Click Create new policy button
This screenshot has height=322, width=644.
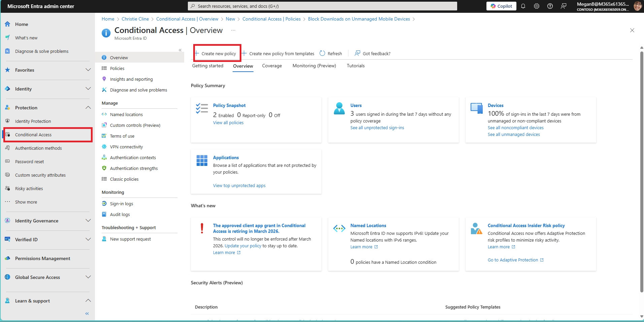215,53
